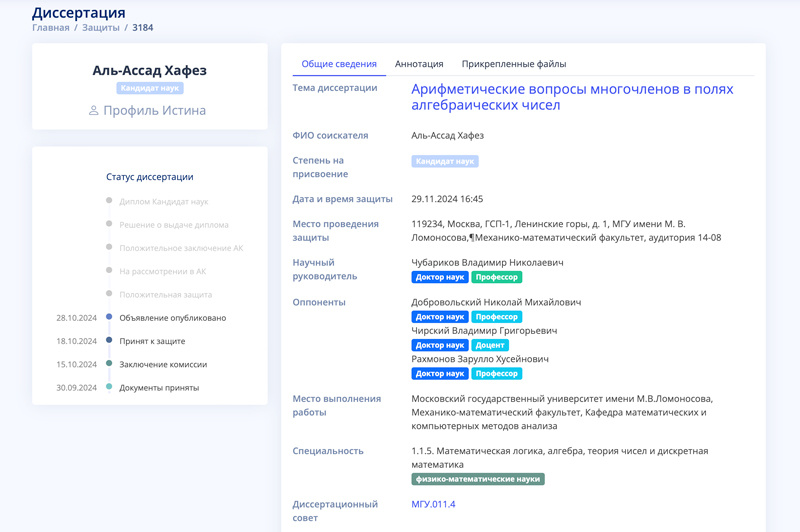Click the date 18.10.2024 in timeline

[76, 341]
